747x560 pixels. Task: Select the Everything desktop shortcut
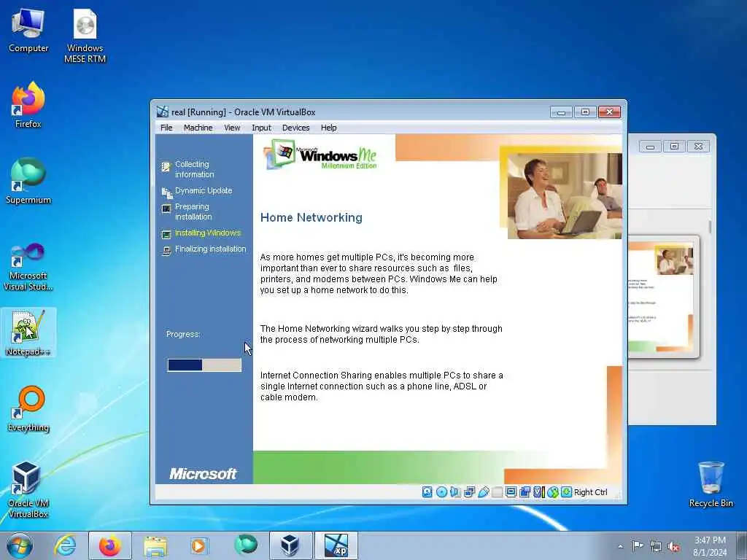28,408
